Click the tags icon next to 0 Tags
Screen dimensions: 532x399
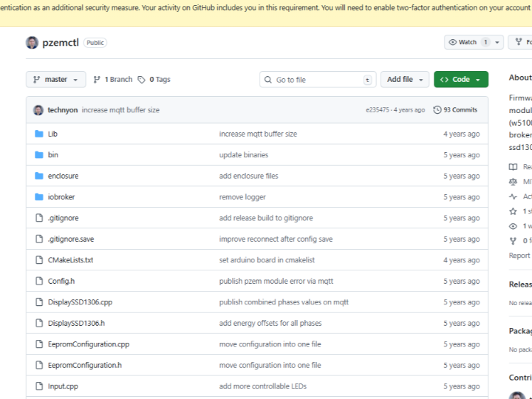(142, 80)
